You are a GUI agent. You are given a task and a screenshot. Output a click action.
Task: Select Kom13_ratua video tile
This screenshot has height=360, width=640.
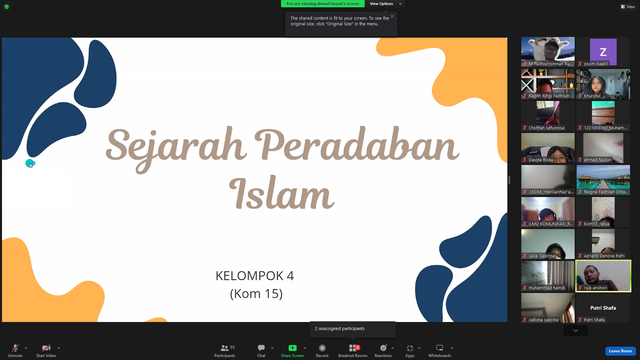(603, 212)
